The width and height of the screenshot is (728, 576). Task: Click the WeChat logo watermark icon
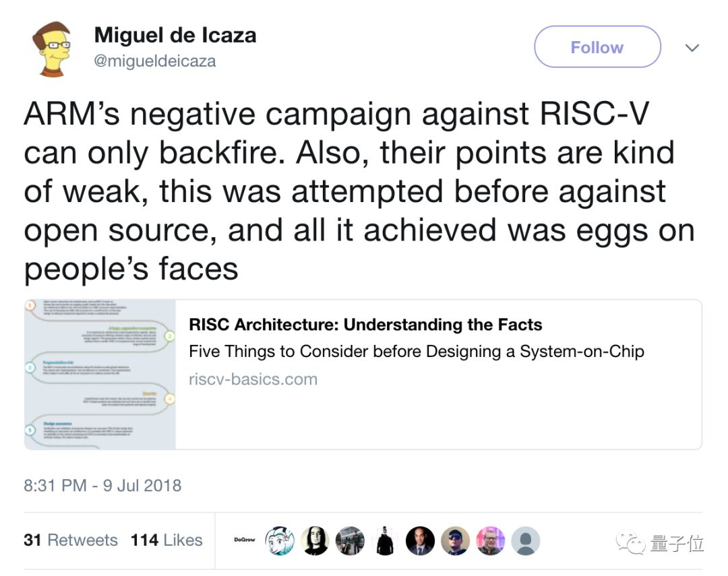click(x=632, y=543)
